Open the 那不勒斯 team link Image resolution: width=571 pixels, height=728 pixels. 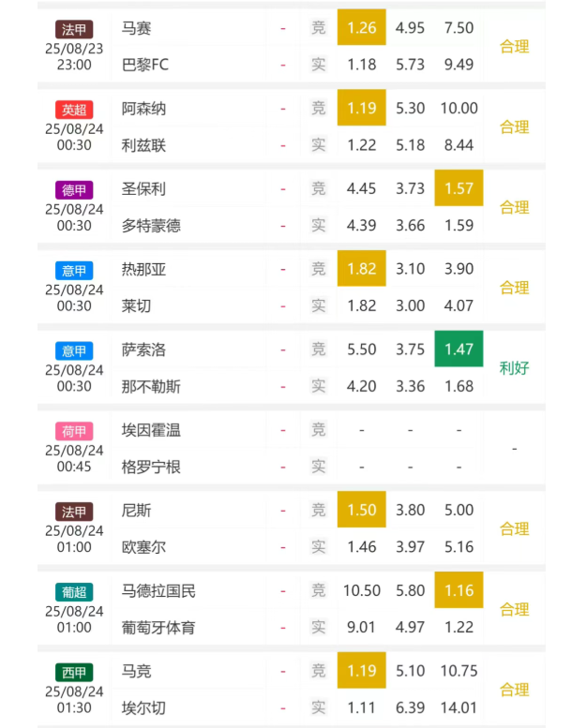coord(150,386)
